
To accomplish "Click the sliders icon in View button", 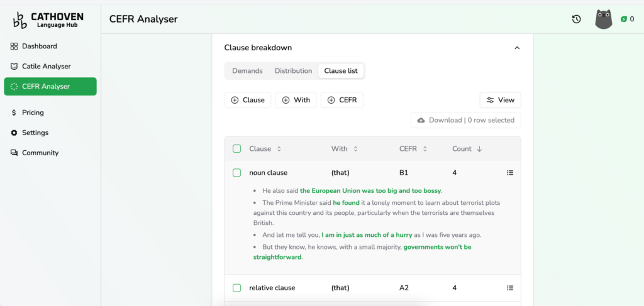I will pyautogui.click(x=490, y=100).
